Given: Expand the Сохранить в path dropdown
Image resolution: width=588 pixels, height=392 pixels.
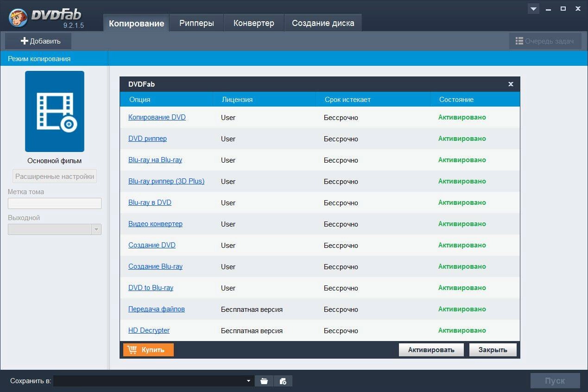Looking at the screenshot, I should pos(249,381).
